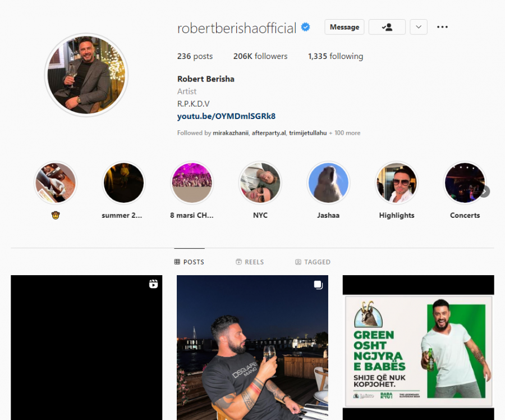The height and width of the screenshot is (420, 505).
Task: Toggle the following status person icon button
Action: point(387,27)
